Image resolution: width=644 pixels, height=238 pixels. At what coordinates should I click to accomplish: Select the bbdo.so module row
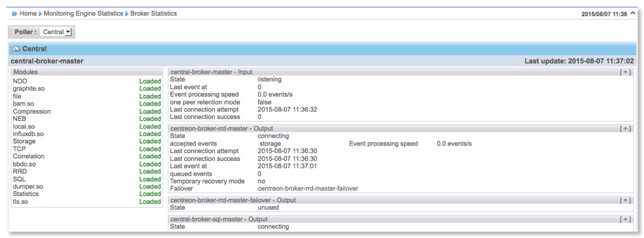click(87, 164)
